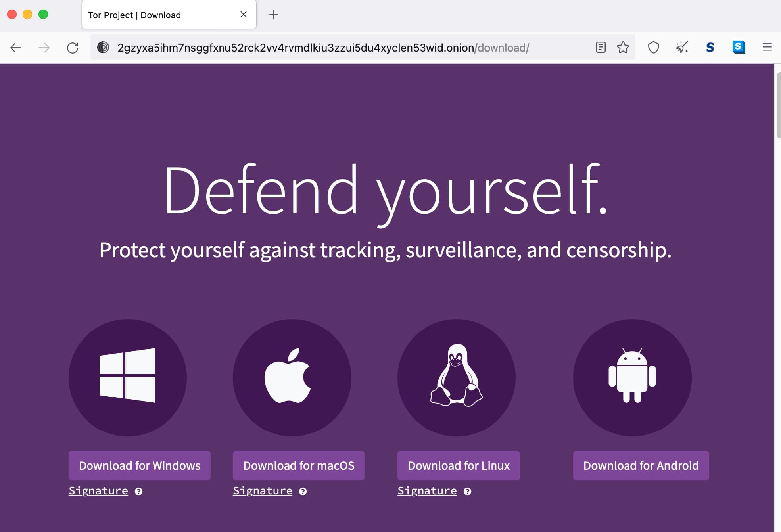Image resolution: width=781 pixels, height=532 pixels.
Task: Bookmark this page with the star icon
Action: point(623,48)
